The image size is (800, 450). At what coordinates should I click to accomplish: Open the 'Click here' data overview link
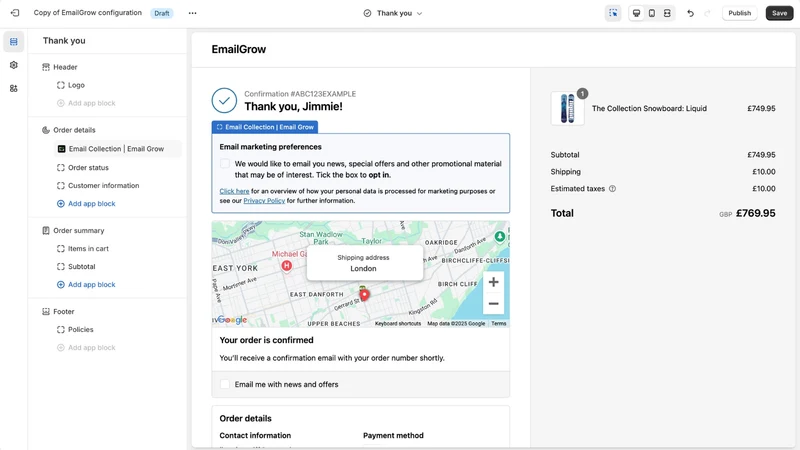(234, 191)
